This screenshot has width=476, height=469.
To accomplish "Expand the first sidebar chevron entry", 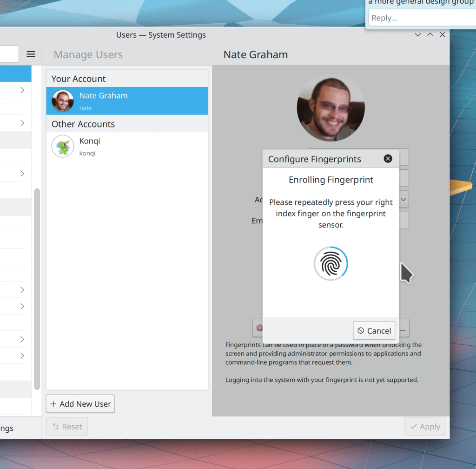I will point(22,90).
